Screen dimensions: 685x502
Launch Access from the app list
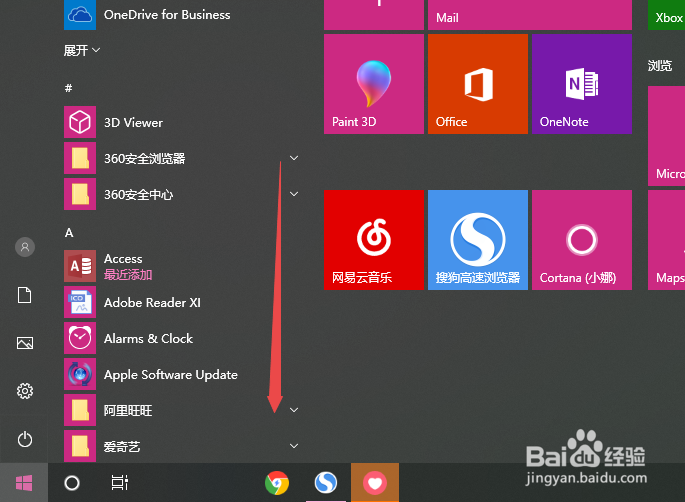tap(183, 266)
